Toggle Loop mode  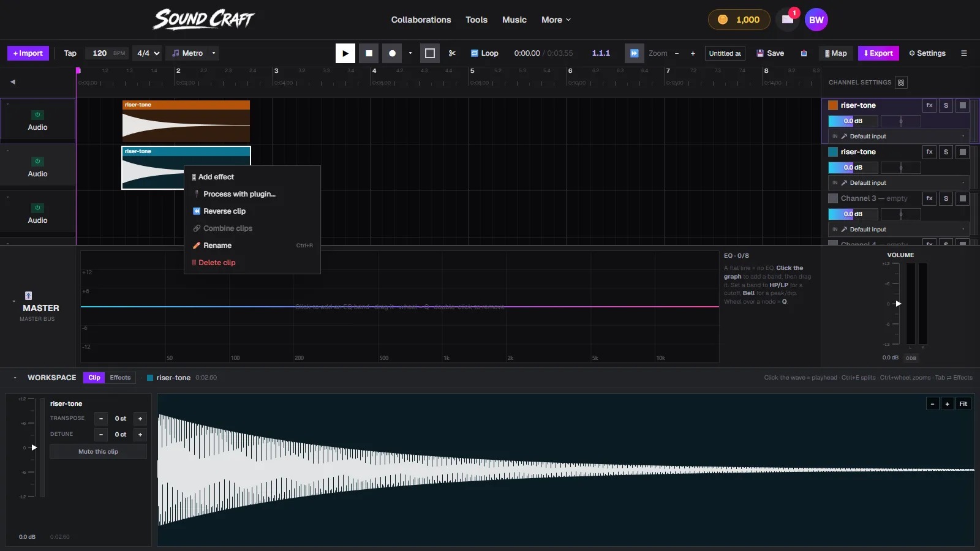484,53
